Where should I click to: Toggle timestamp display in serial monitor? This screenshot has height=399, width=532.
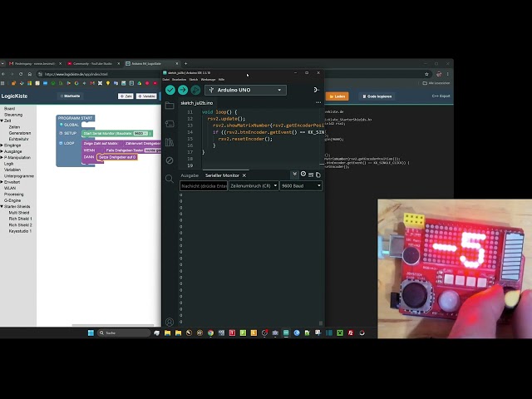pyautogui.click(x=303, y=175)
